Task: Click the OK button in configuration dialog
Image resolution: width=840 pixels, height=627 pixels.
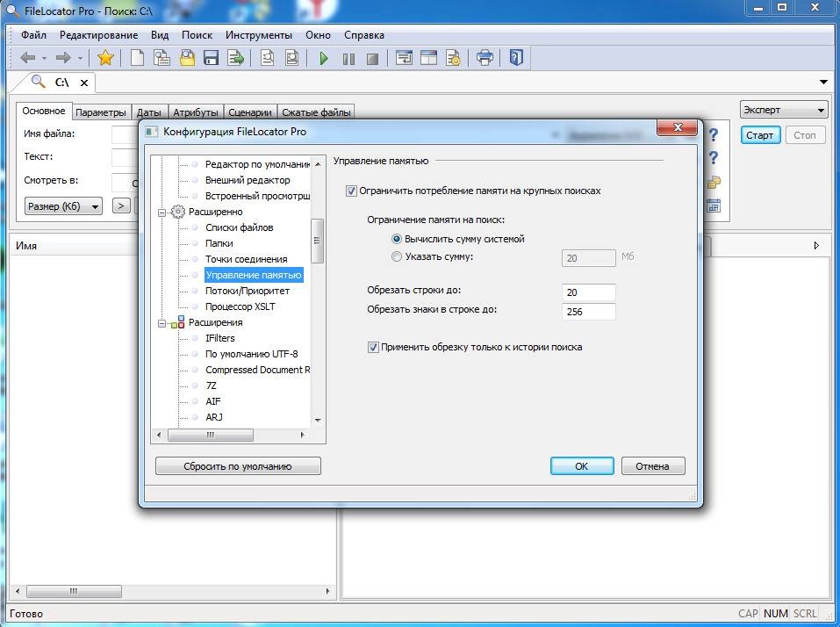Action: tap(582, 466)
